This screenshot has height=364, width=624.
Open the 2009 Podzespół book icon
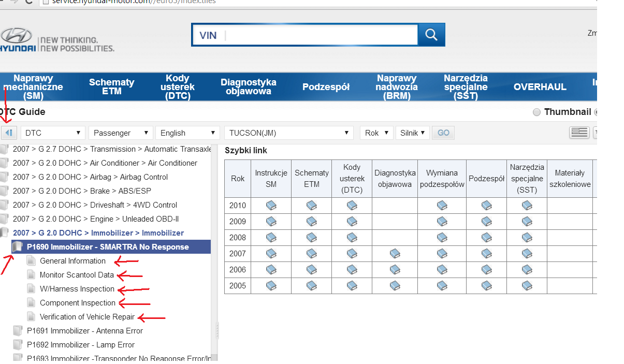(x=486, y=222)
